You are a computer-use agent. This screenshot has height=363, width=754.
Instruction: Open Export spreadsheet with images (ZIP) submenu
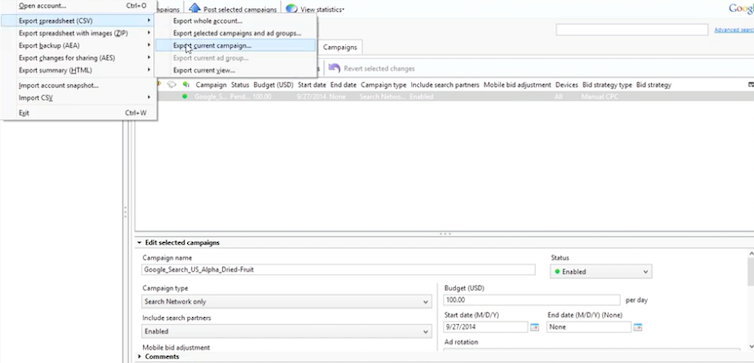(x=79, y=33)
